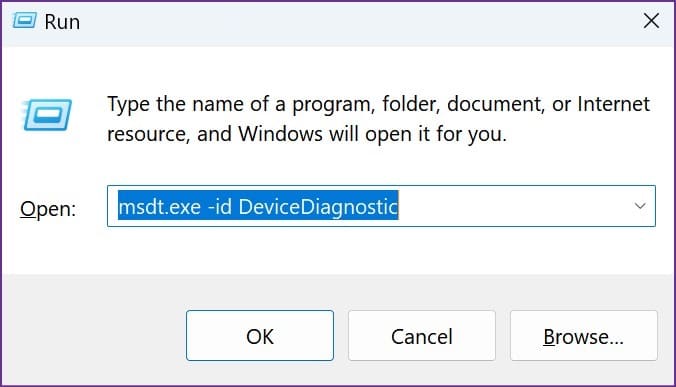Confirm the command with the OK button

pyautogui.click(x=260, y=335)
